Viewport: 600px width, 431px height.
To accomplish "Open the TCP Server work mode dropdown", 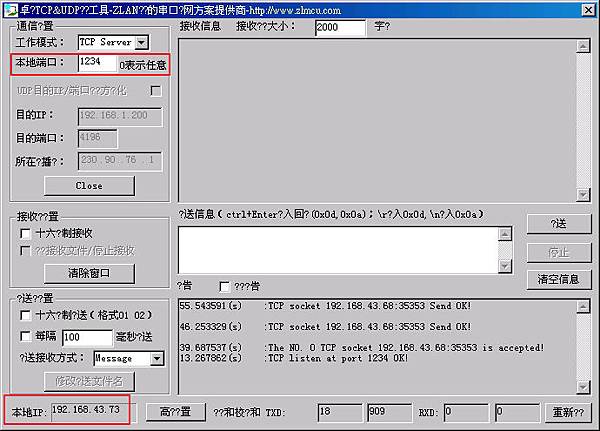I will click(142, 42).
